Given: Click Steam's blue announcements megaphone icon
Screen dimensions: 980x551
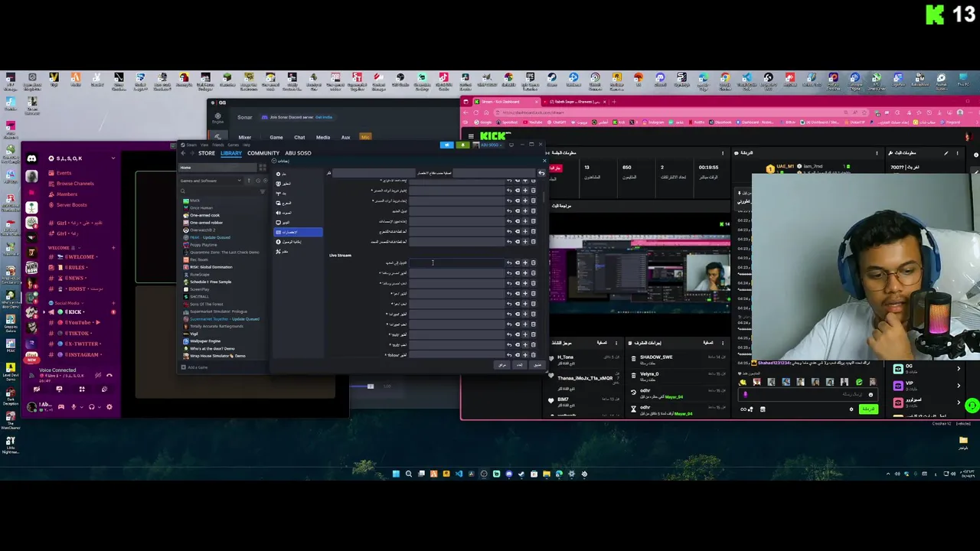Looking at the screenshot, I should pyautogui.click(x=447, y=145).
